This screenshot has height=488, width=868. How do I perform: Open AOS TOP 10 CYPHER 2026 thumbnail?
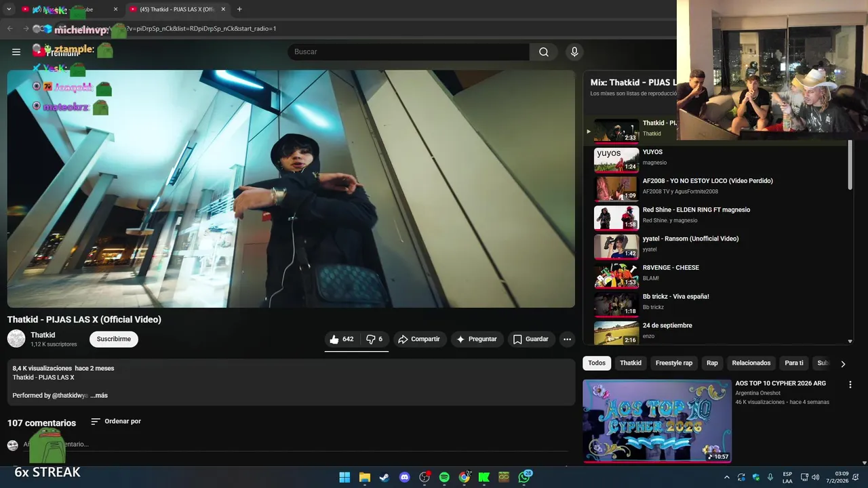point(657,421)
